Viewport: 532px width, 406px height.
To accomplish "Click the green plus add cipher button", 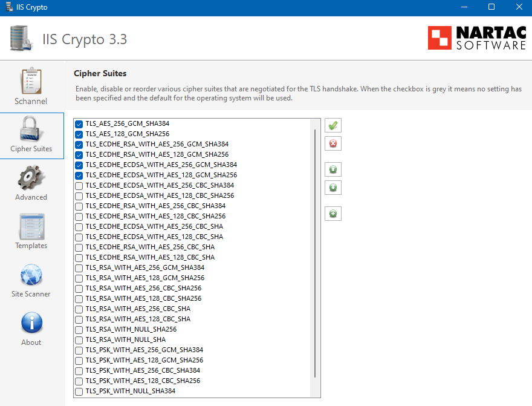I will click(332, 214).
